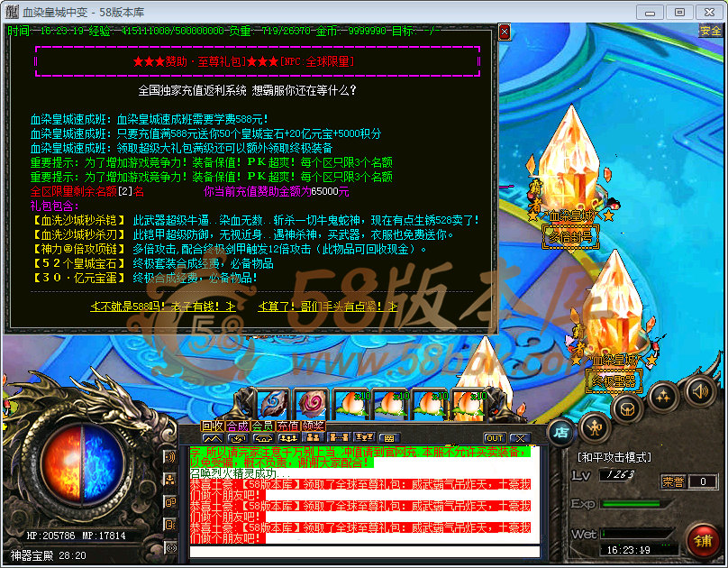
Task: Open the treasure chest bag icon
Action: coord(627,408)
